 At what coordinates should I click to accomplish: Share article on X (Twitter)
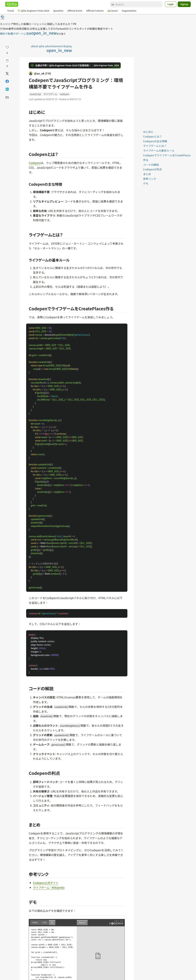point(7,73)
